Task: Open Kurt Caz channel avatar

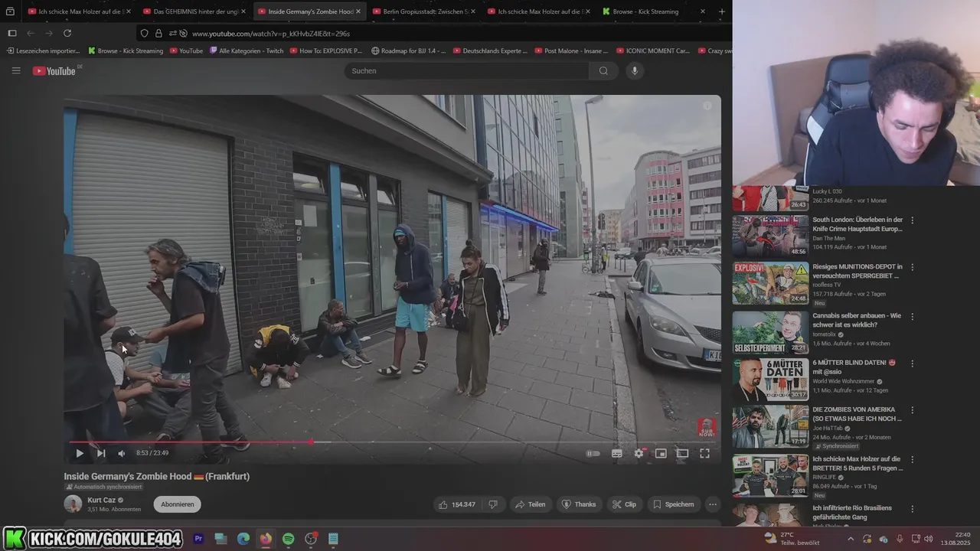Action: [73, 504]
